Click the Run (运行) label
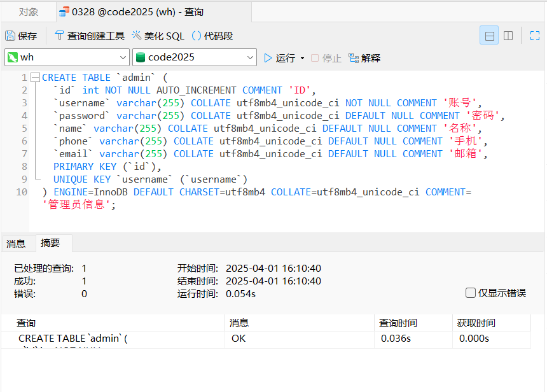The height and width of the screenshot is (392, 547). point(286,58)
